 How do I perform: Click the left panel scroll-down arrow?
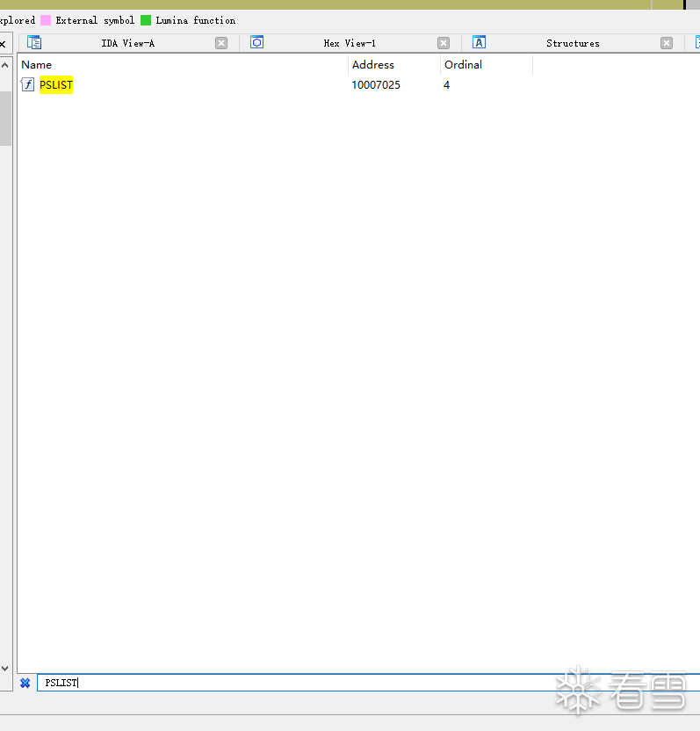(x=5, y=669)
